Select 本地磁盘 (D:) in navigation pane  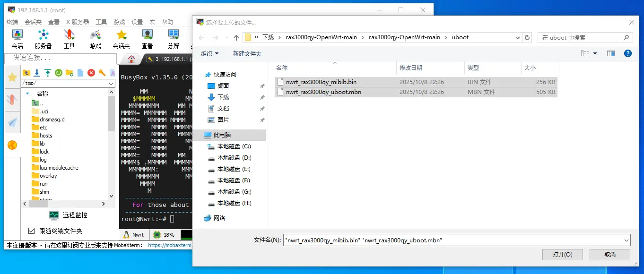coord(234,158)
